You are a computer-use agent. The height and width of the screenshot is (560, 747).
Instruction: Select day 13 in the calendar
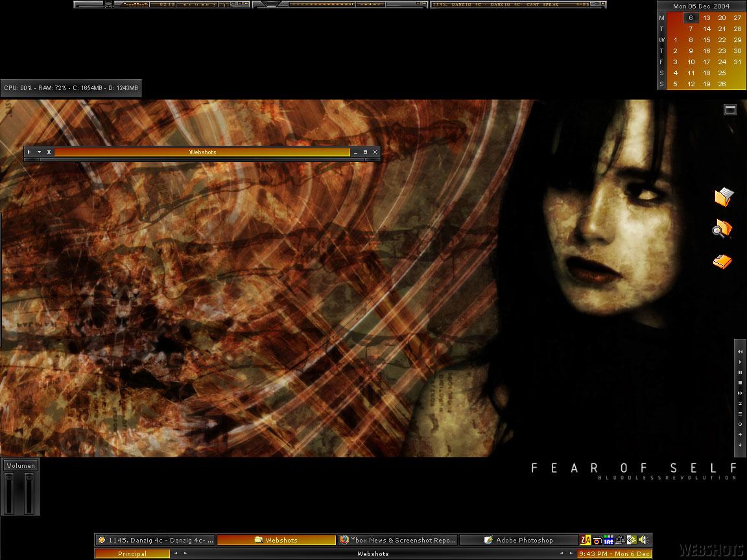707,18
